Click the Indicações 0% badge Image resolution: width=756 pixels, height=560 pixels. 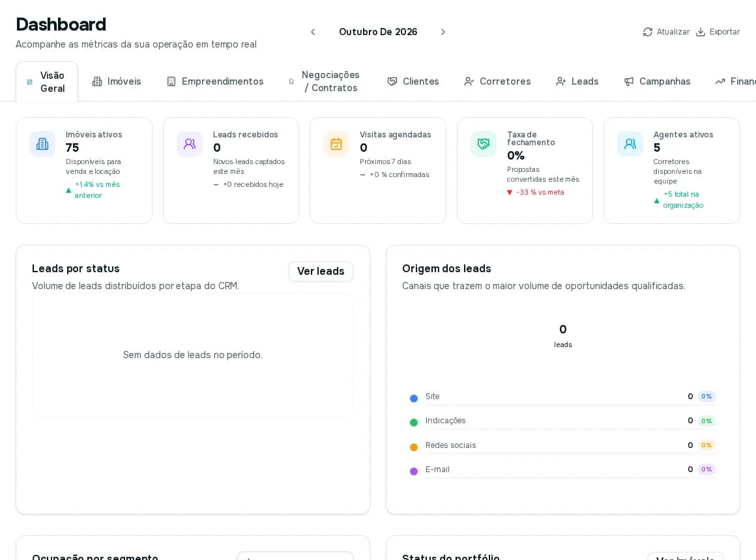706,421
